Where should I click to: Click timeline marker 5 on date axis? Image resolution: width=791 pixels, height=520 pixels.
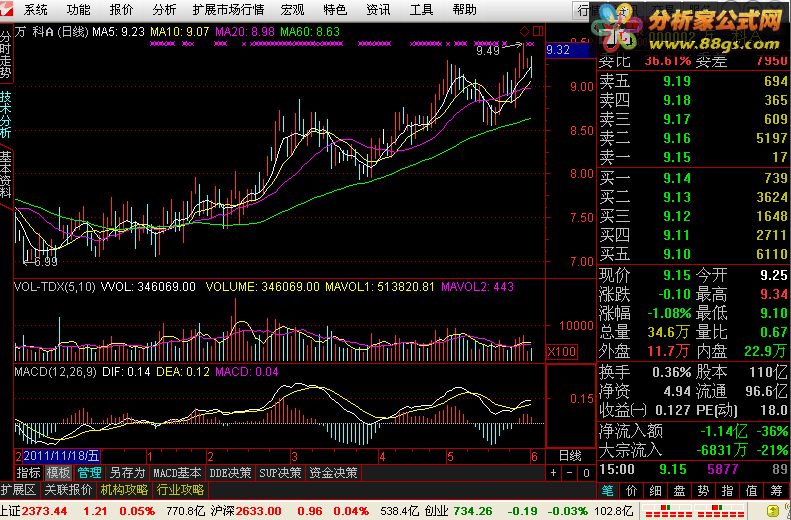click(x=450, y=457)
